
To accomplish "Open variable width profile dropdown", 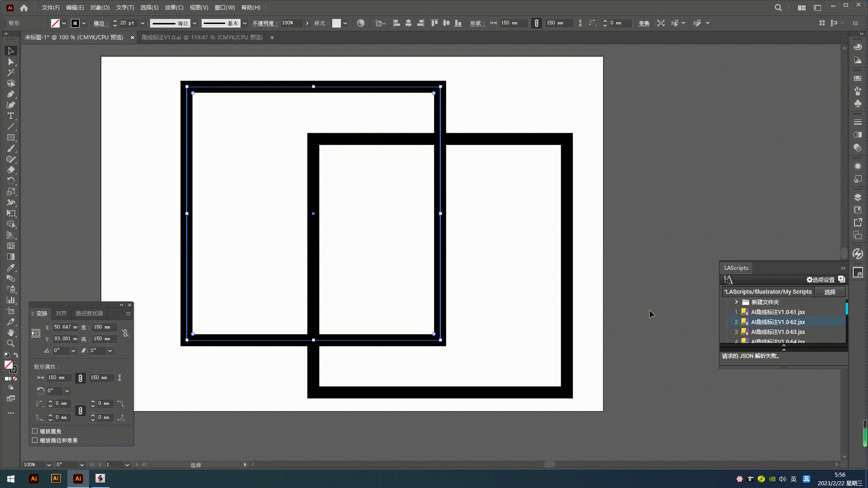I will click(x=194, y=23).
